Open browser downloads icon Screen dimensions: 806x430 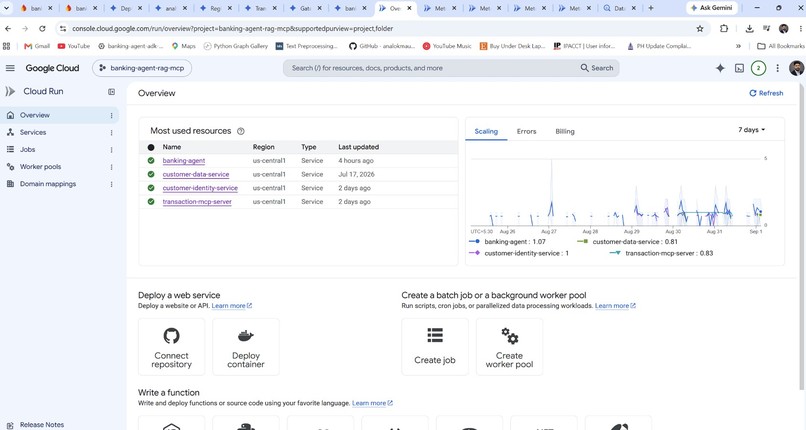tap(749, 29)
